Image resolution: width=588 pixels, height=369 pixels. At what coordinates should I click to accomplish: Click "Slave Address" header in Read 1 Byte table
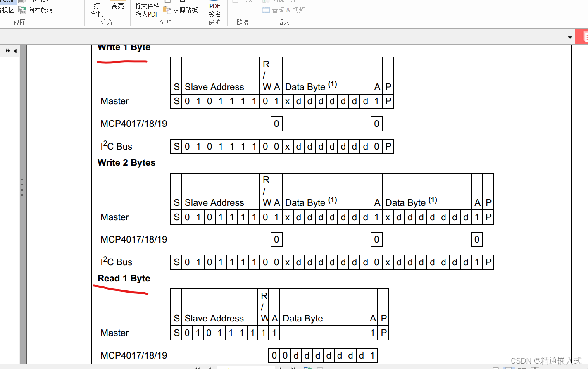(x=214, y=319)
